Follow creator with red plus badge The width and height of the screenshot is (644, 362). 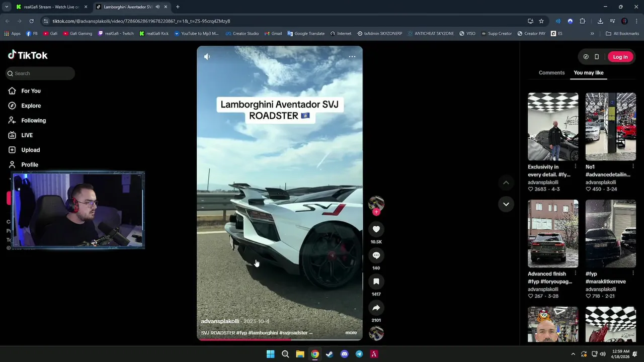(376, 212)
